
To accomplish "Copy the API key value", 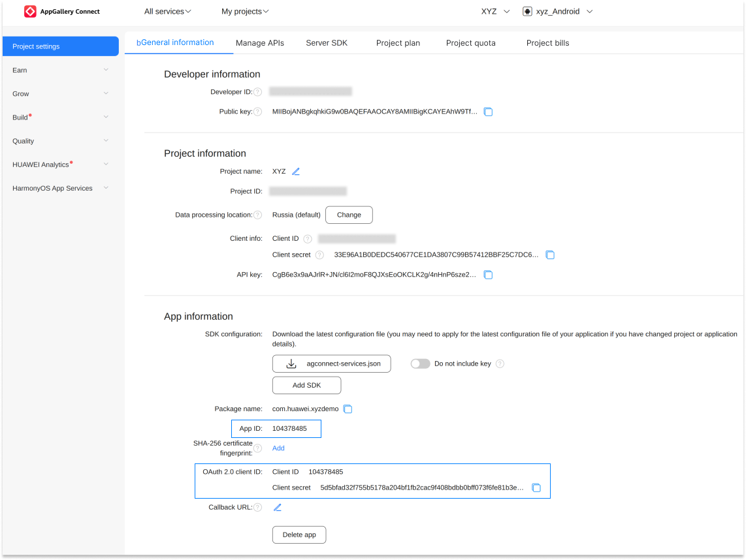I will [x=488, y=275].
